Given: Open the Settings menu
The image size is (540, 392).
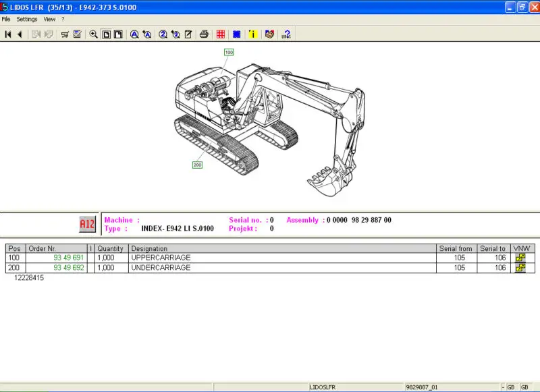Looking at the screenshot, I should point(27,20).
